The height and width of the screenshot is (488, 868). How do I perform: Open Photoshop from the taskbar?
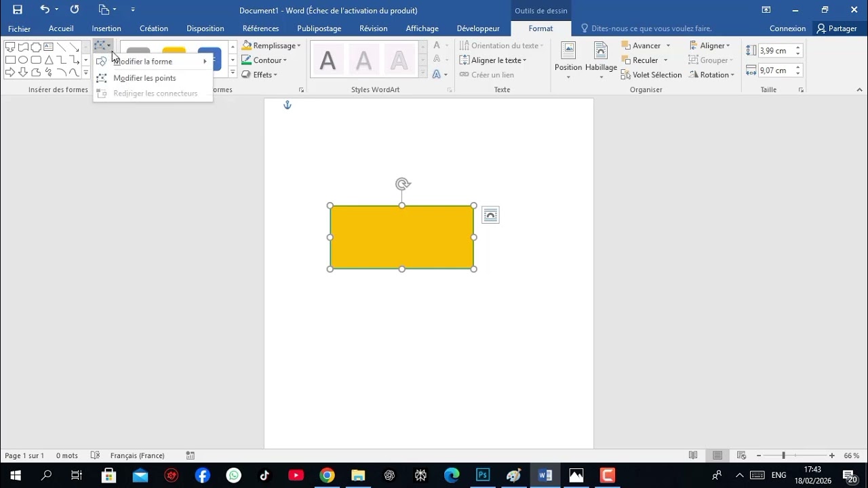point(483,475)
